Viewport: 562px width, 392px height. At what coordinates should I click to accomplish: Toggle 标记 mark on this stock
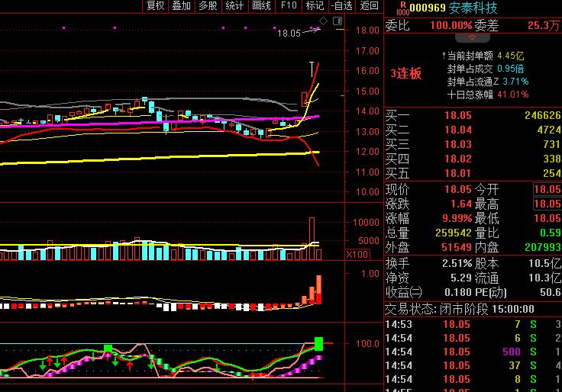(315, 6)
